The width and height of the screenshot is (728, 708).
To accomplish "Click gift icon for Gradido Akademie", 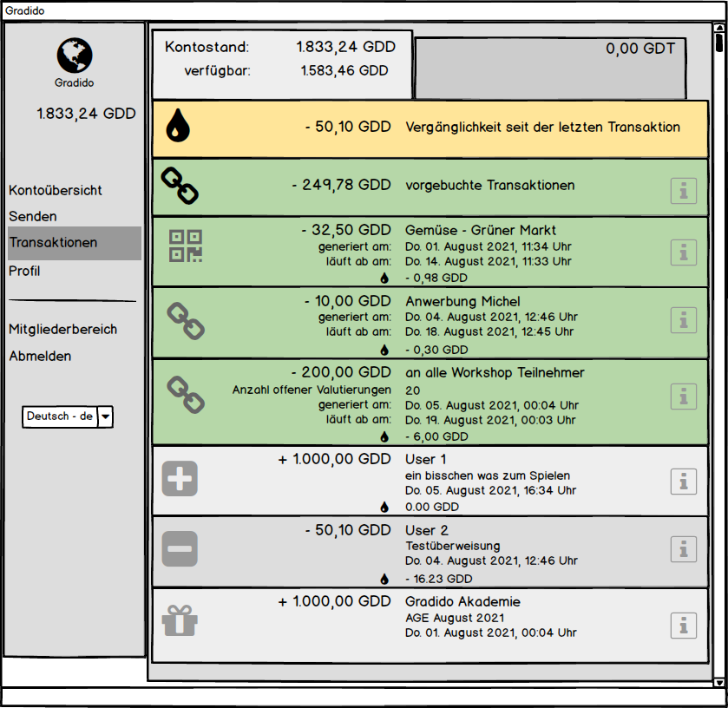I will point(180,621).
